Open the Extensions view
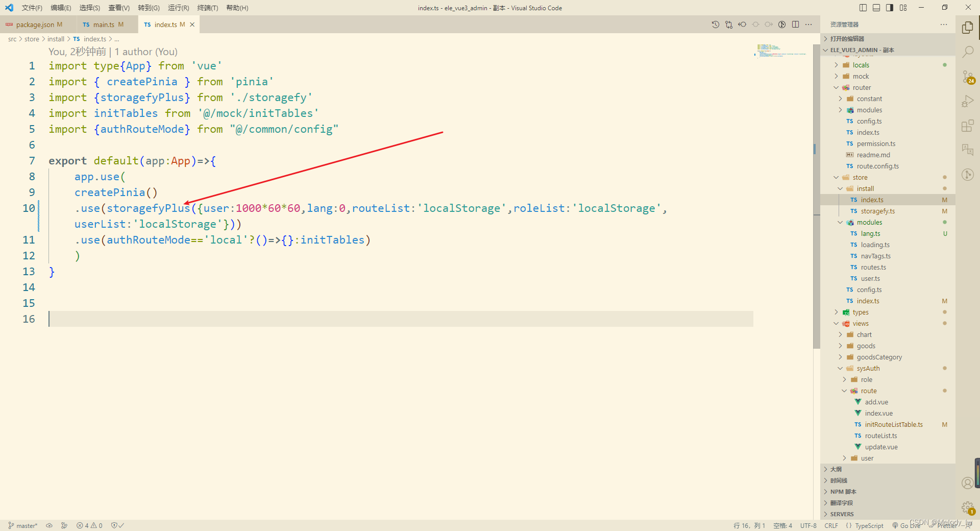 (x=967, y=126)
